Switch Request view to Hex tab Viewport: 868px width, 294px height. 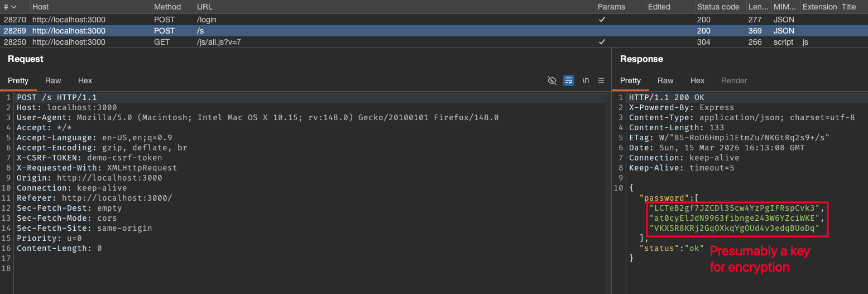[85, 80]
